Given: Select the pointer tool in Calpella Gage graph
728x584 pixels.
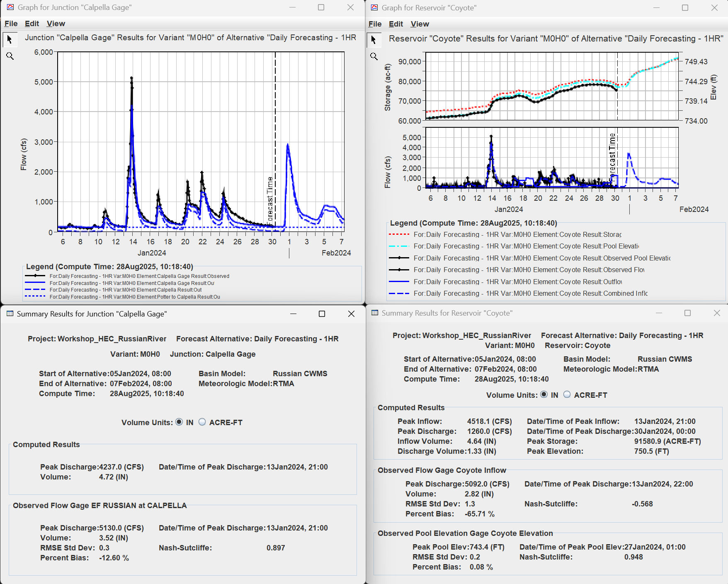Looking at the screenshot, I should [9, 40].
